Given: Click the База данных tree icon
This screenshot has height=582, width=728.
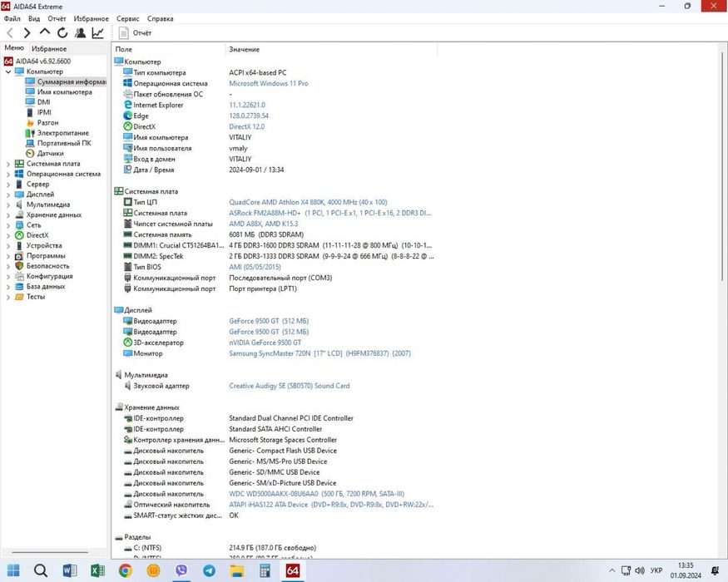Looking at the screenshot, I should 19,286.
